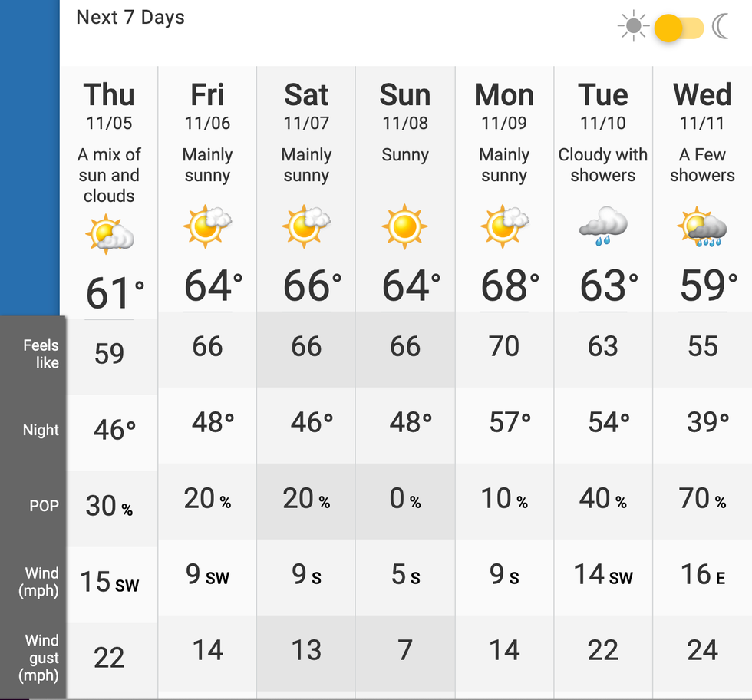Click Saturday's mainly sunny weather icon
Viewport: 752px width, 700px height.
306,226
